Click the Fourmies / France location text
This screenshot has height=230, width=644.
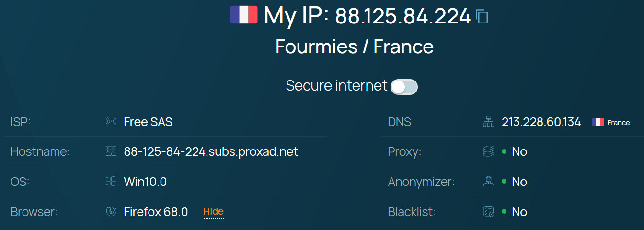(x=355, y=46)
